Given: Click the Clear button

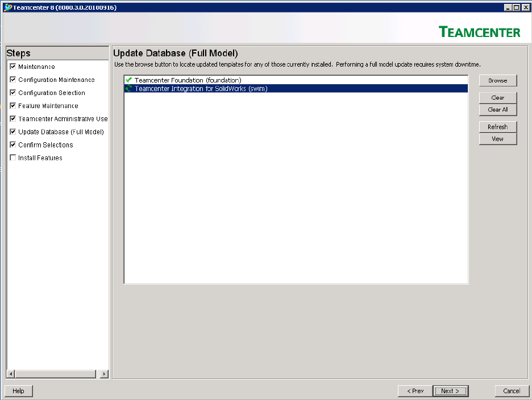Looking at the screenshot, I should [x=498, y=97].
